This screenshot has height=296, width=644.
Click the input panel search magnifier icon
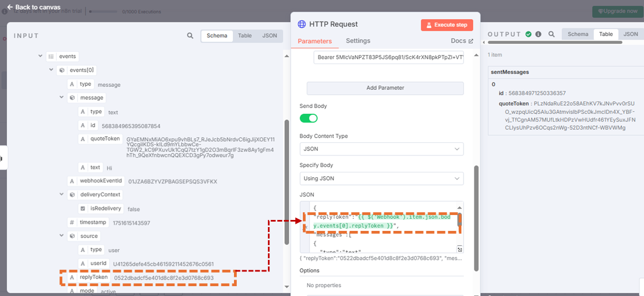190,36
